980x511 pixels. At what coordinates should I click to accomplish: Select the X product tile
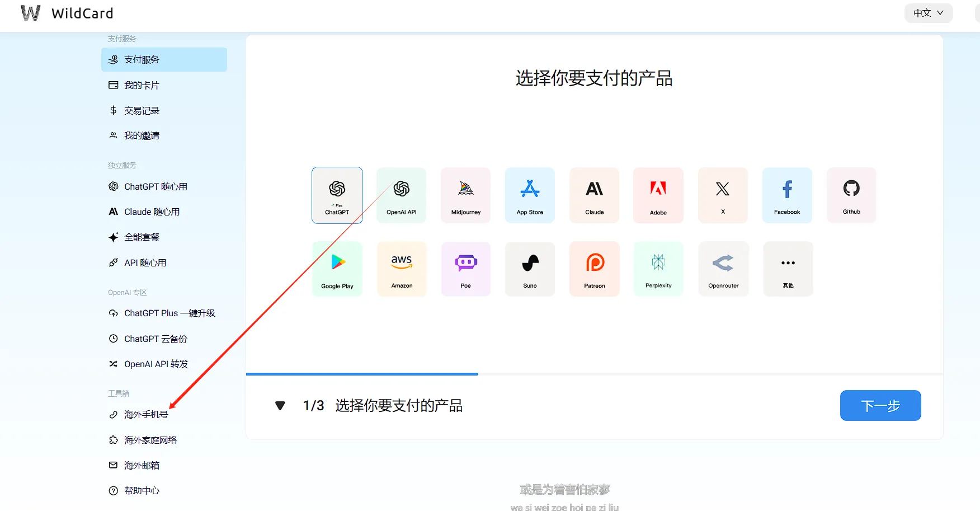coord(723,195)
